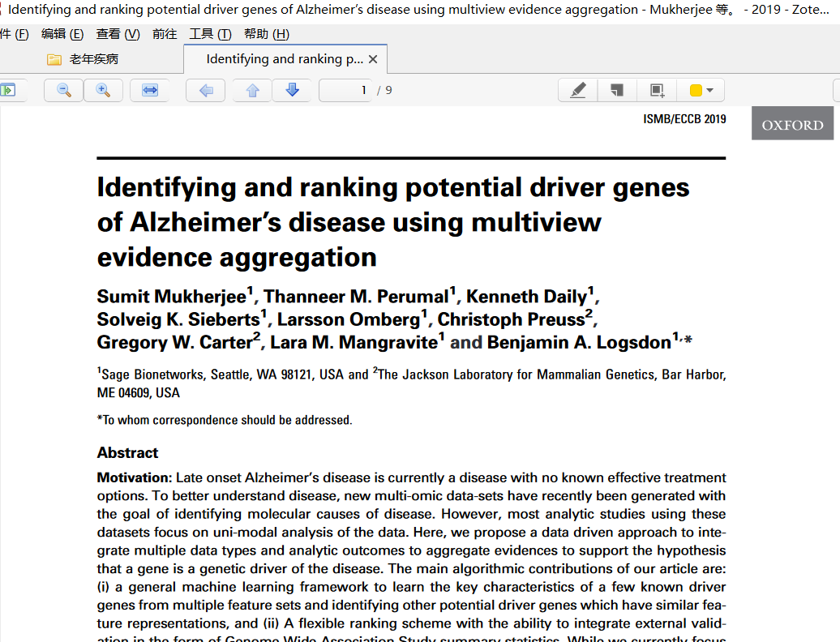840x642 pixels.
Task: Zoom out of the PDF
Action: point(64,90)
